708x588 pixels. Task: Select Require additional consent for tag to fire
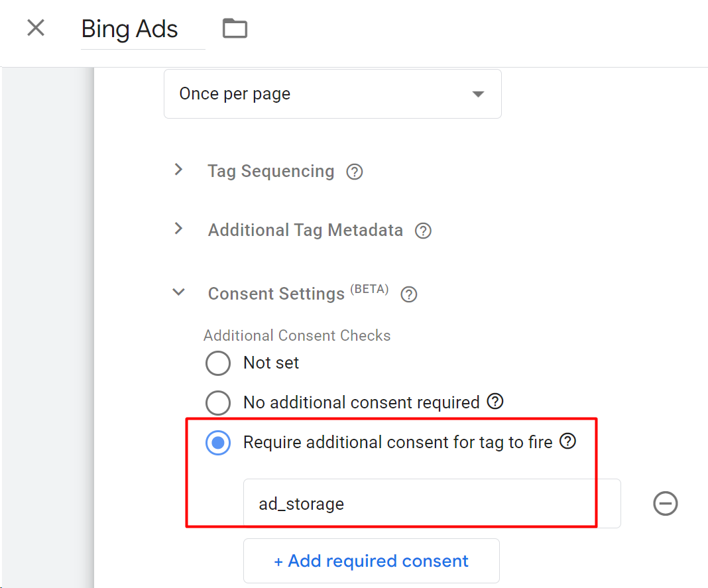click(x=218, y=443)
